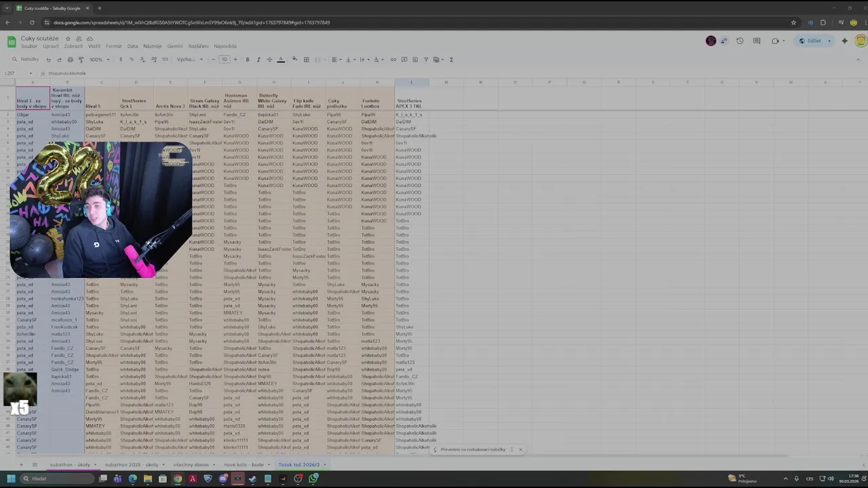Open the text rotation dropdown

[x=378, y=60]
